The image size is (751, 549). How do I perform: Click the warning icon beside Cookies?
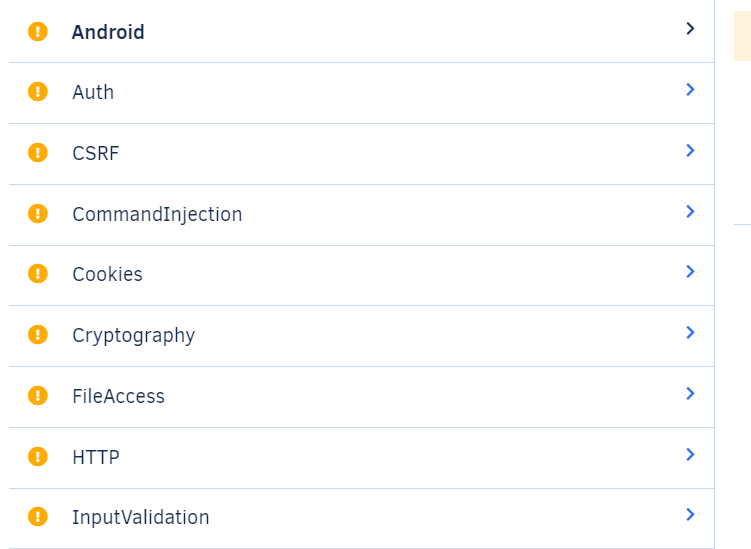[38, 274]
